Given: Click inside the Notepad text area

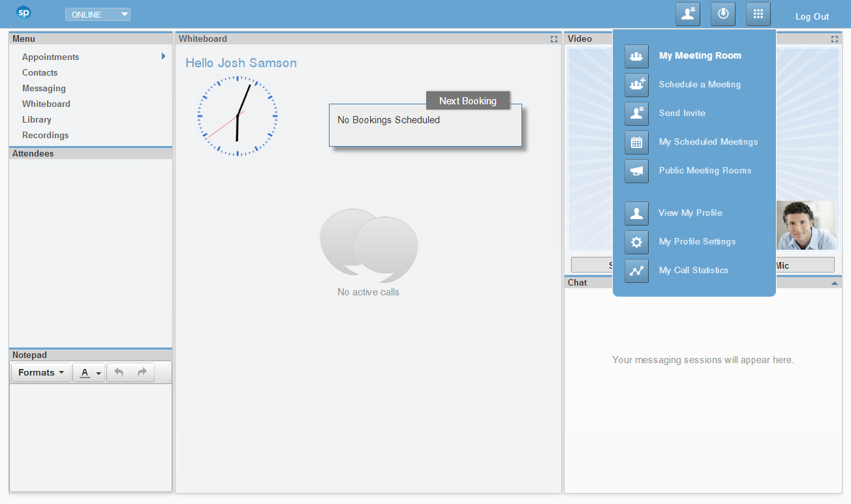Looking at the screenshot, I should tap(91, 437).
